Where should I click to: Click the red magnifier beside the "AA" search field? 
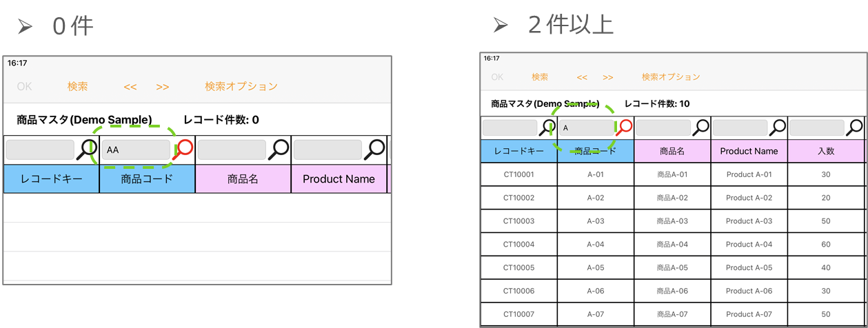click(185, 148)
